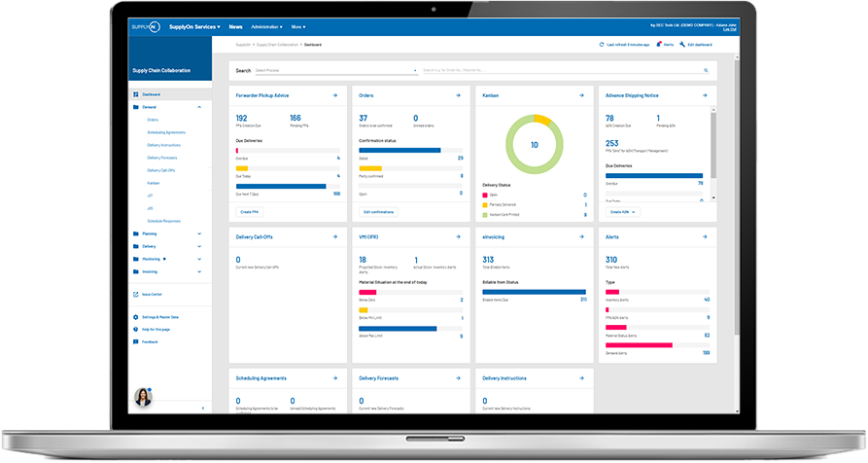Image resolution: width=868 pixels, height=463 pixels.
Task: Expand the Planning section chevron
Action: click(x=199, y=233)
